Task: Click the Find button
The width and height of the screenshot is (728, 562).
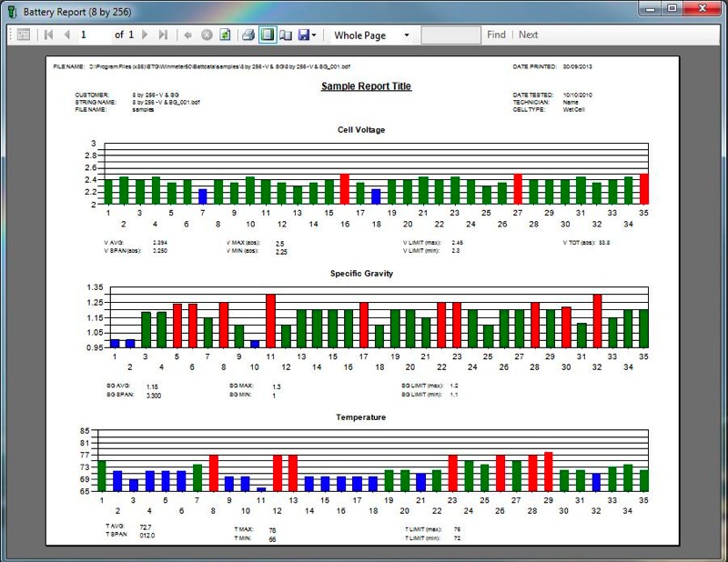Action: coord(496,35)
